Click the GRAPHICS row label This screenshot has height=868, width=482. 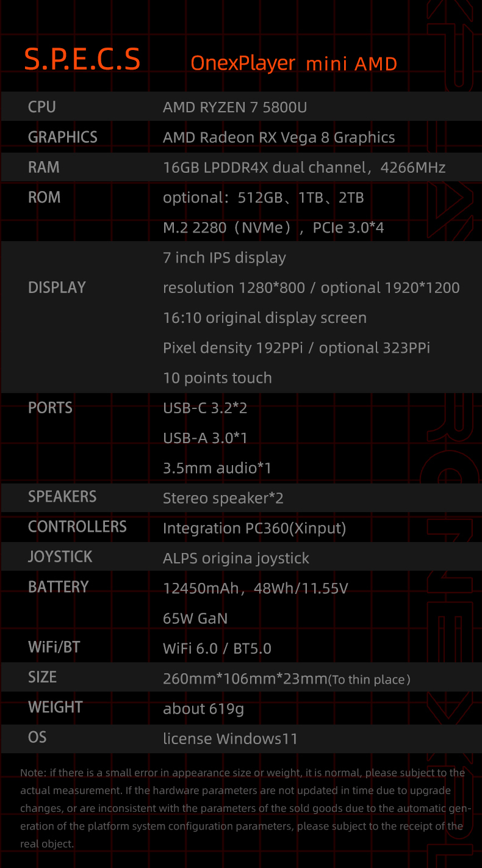pos(63,137)
